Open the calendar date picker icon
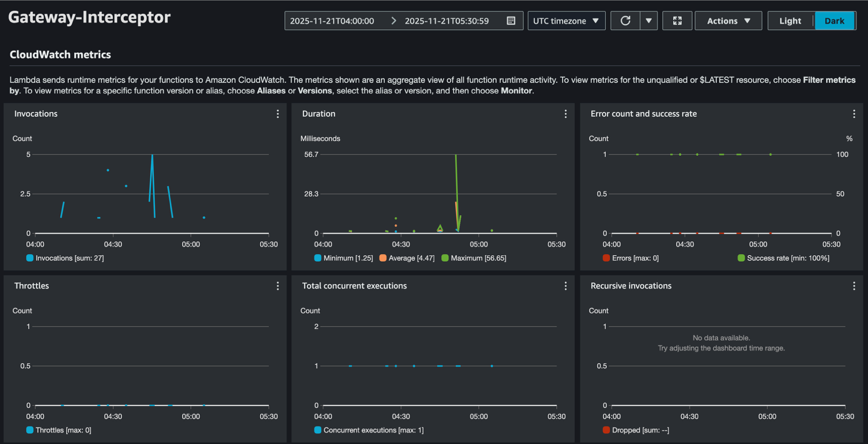The image size is (868, 444). pos(511,21)
